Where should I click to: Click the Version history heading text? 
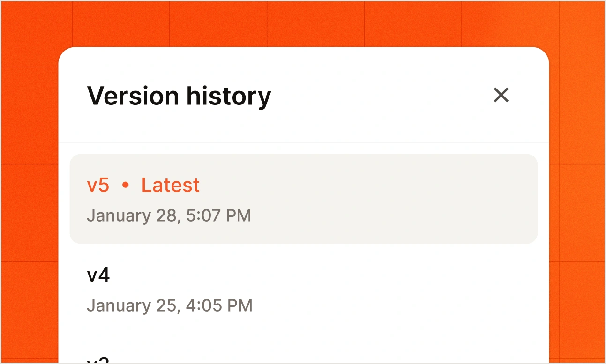click(x=179, y=96)
